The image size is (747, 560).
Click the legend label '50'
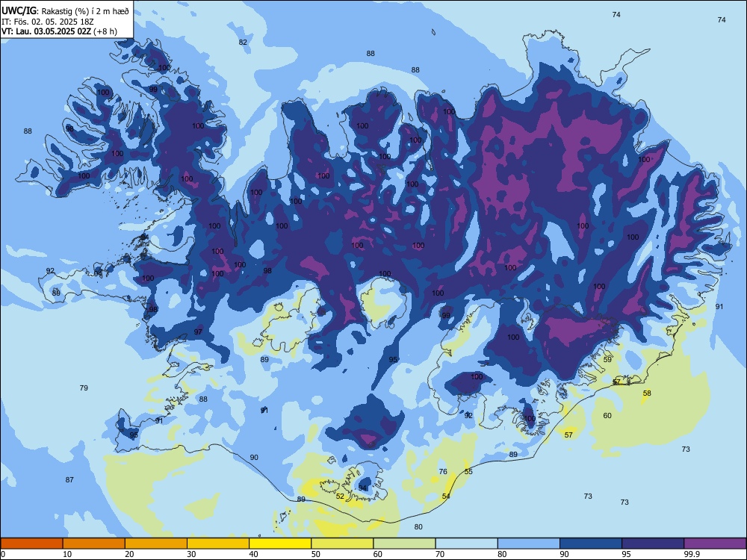click(316, 554)
